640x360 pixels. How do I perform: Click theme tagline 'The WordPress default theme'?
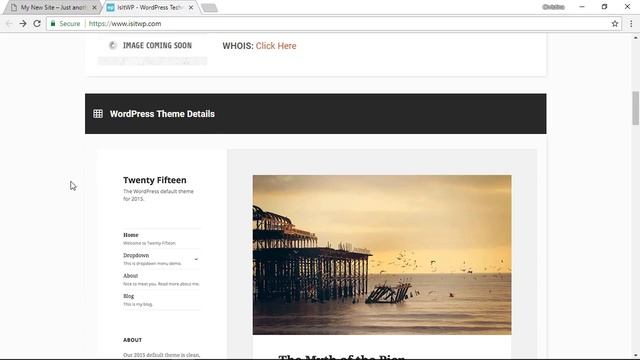pos(158,195)
